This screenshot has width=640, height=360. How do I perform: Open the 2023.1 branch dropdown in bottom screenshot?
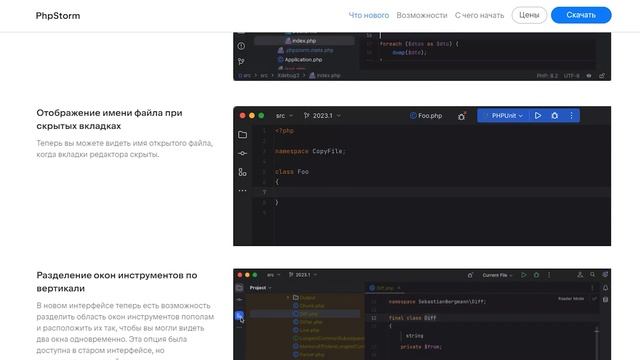303,275
